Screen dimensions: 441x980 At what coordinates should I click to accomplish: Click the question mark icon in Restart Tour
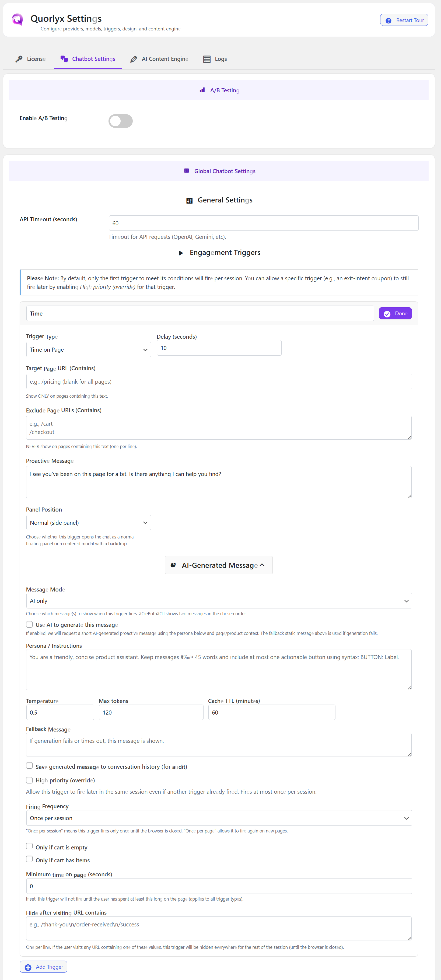tap(388, 20)
